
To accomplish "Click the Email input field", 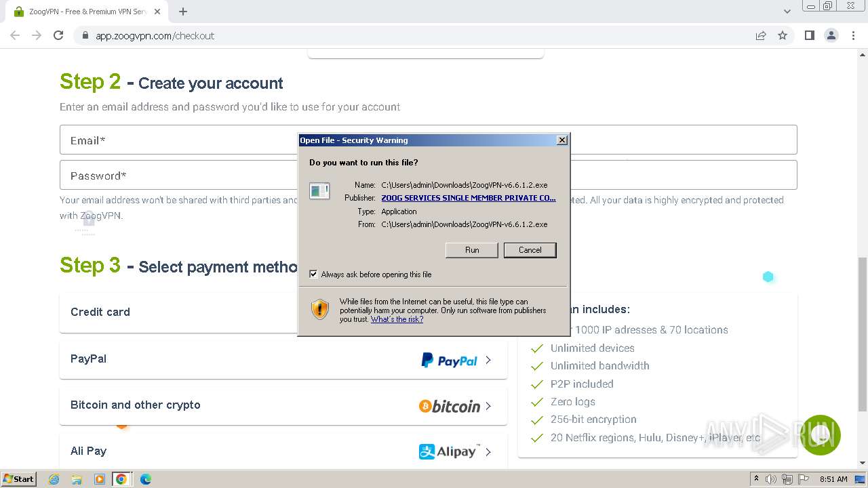I will point(428,140).
